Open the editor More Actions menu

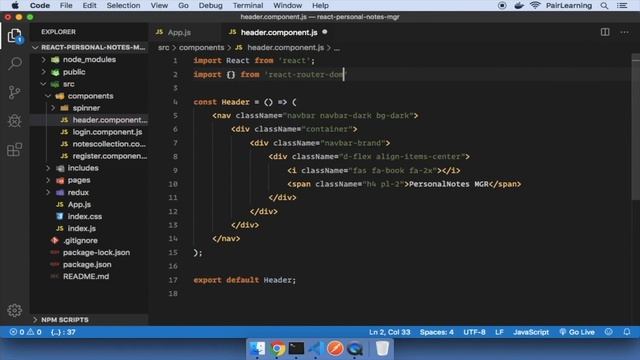(624, 32)
